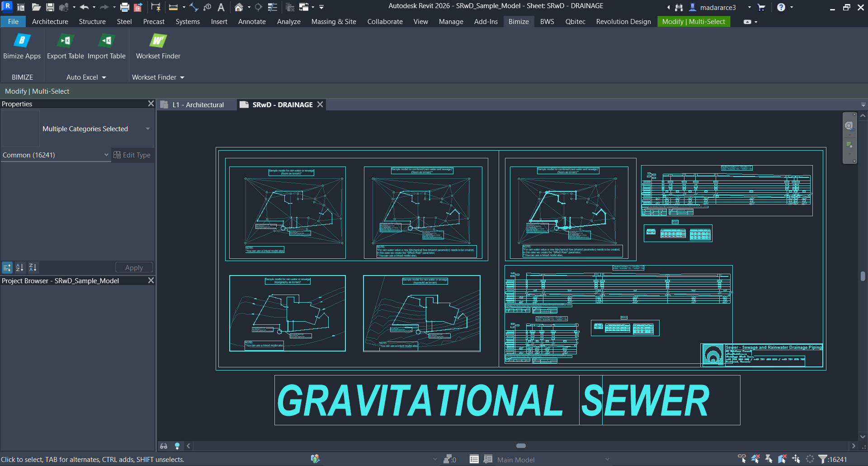Click the view scroll left arrow
This screenshot has height=466, width=868.
click(189, 446)
